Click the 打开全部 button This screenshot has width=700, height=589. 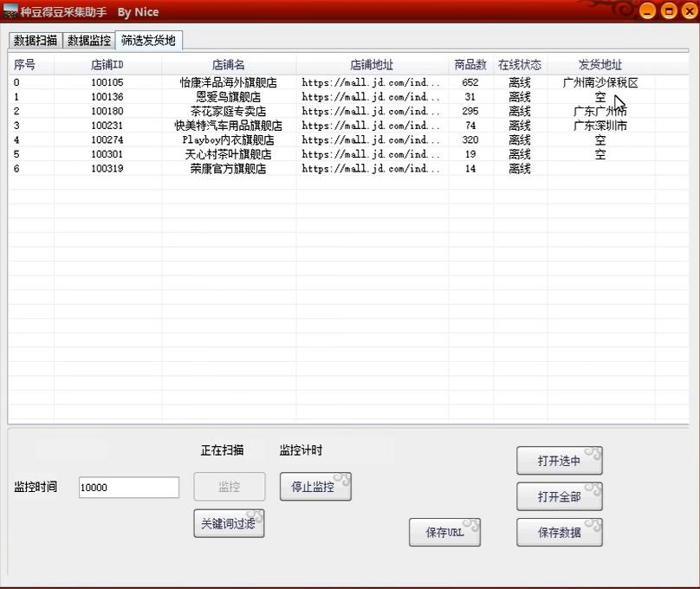559,496
